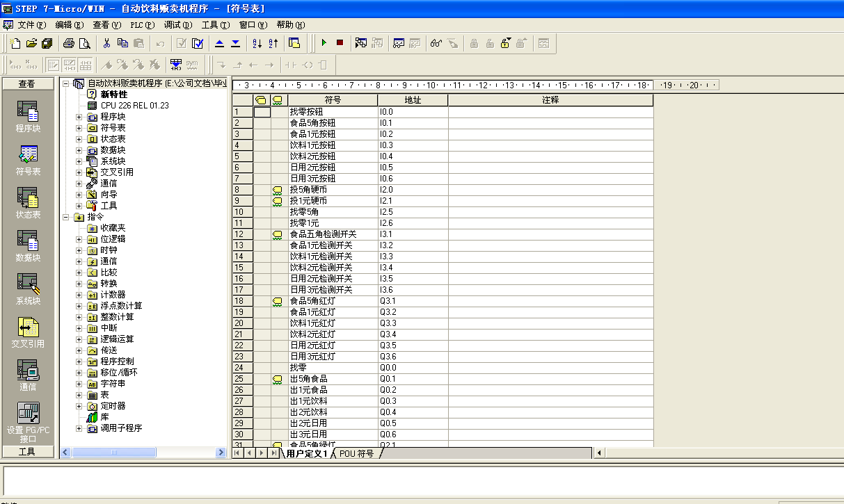
Task: Collapse the 指令 tree node
Action: [66, 217]
